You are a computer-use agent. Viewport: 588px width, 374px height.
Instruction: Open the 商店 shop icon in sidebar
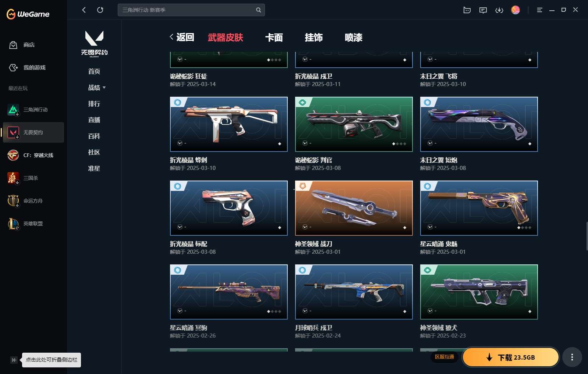tap(13, 45)
